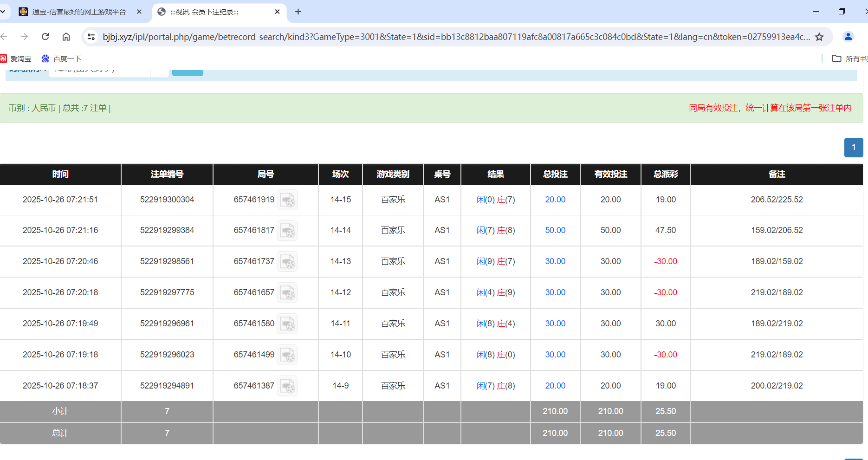Bookmark this page with the star icon
Image resolution: width=868 pixels, height=460 pixels.
819,37
